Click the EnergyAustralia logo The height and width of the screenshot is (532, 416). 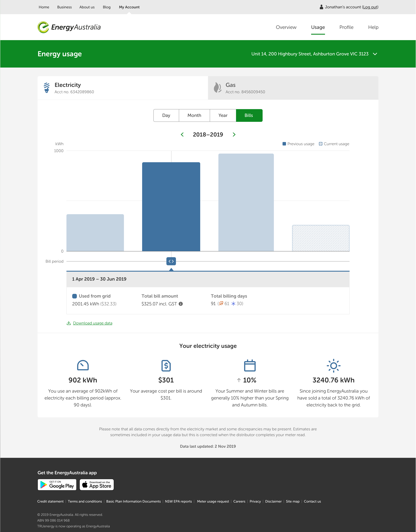[69, 27]
